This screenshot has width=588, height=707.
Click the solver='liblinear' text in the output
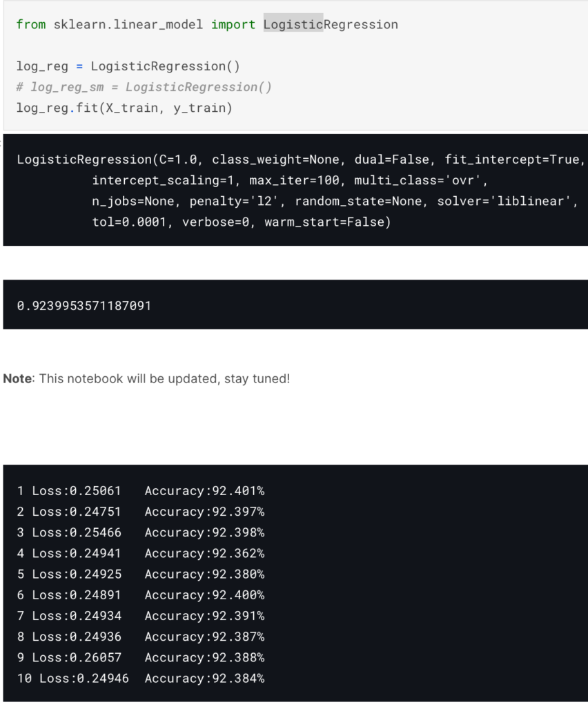tap(507, 201)
